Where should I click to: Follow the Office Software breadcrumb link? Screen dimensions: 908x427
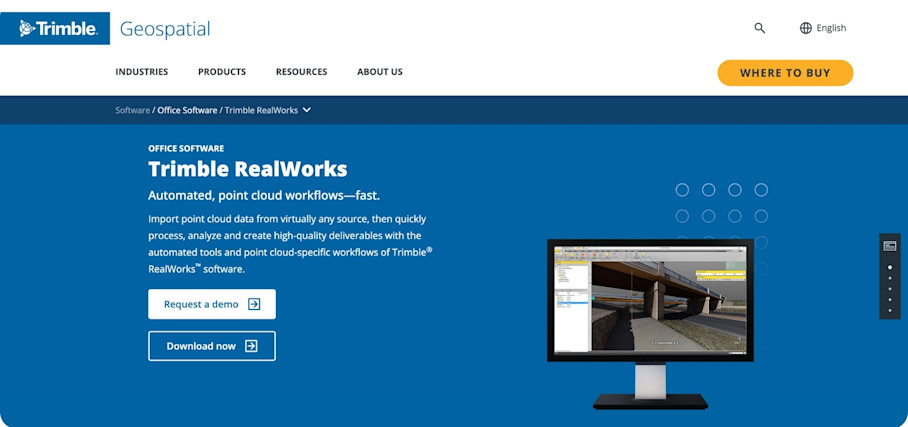[x=187, y=110]
